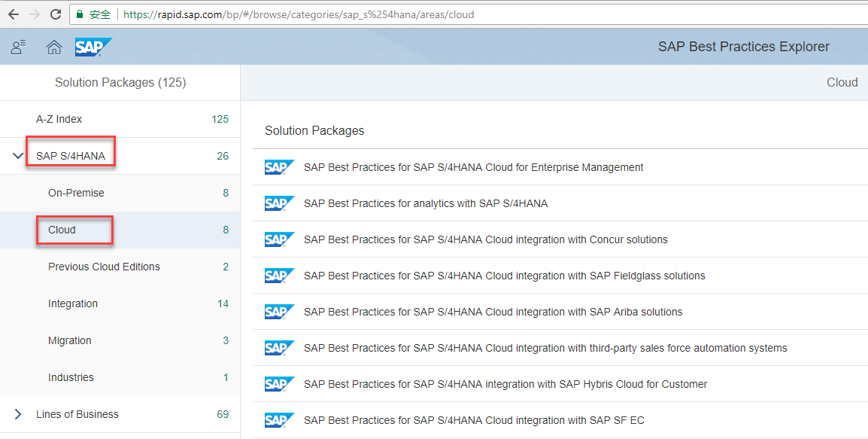Open the Migration subcategory
Screen dimensions: 868x439
120,340
